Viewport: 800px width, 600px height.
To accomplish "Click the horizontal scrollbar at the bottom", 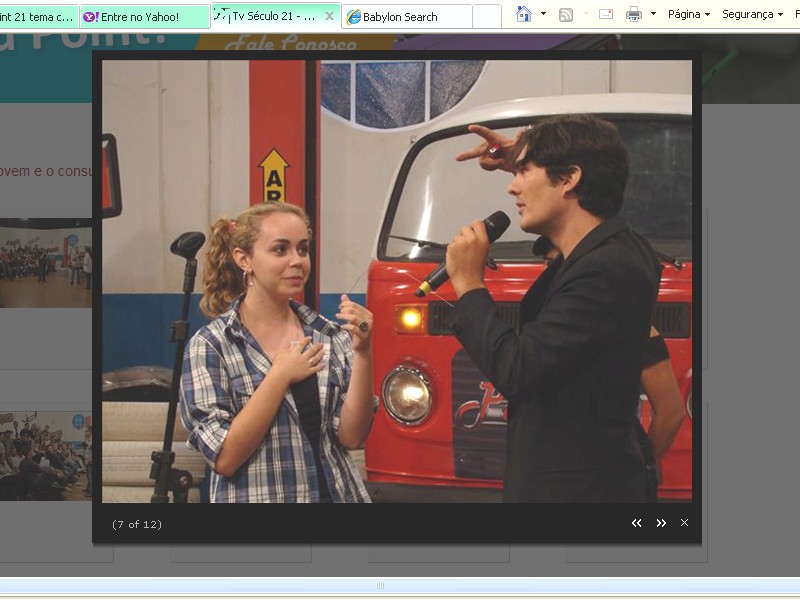I will [x=380, y=586].
